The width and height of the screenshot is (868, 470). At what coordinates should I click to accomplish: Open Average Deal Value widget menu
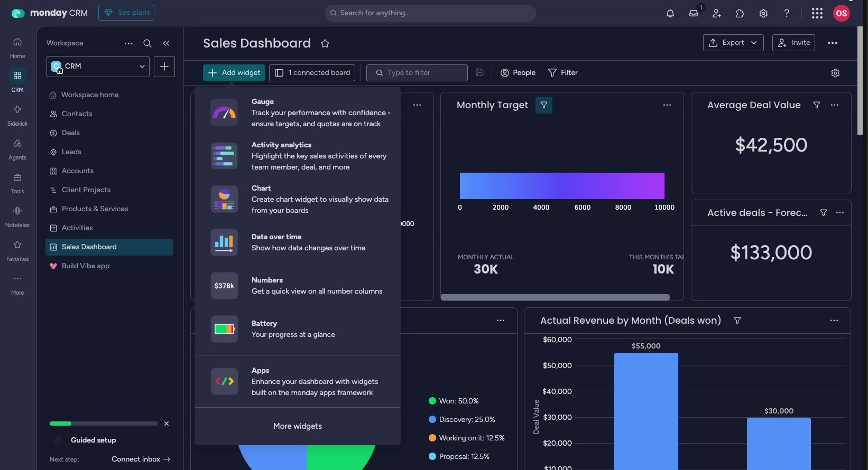click(x=835, y=105)
